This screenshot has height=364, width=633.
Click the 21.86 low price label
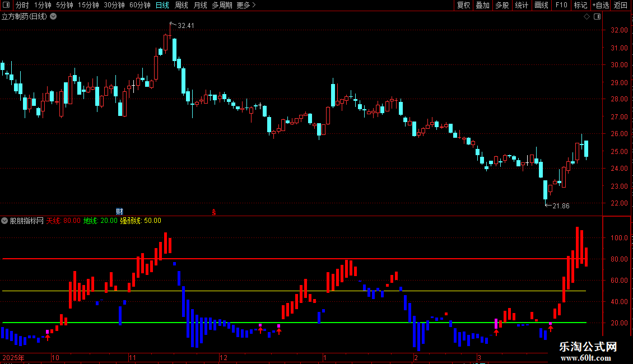tap(561, 206)
